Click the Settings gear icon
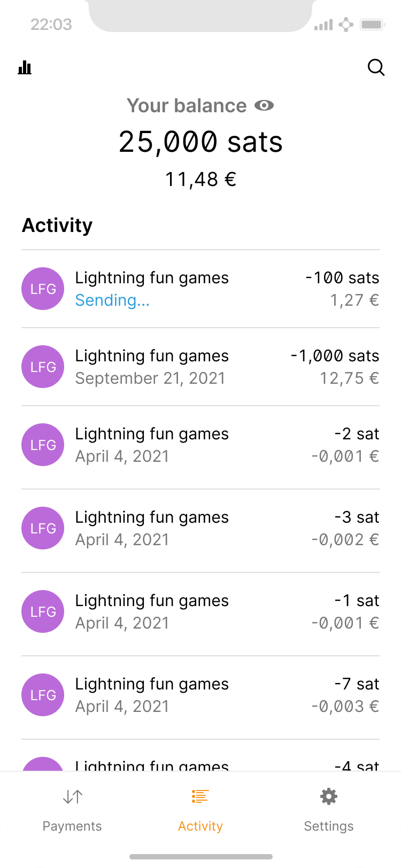This screenshot has height=868, width=401. [x=328, y=797]
